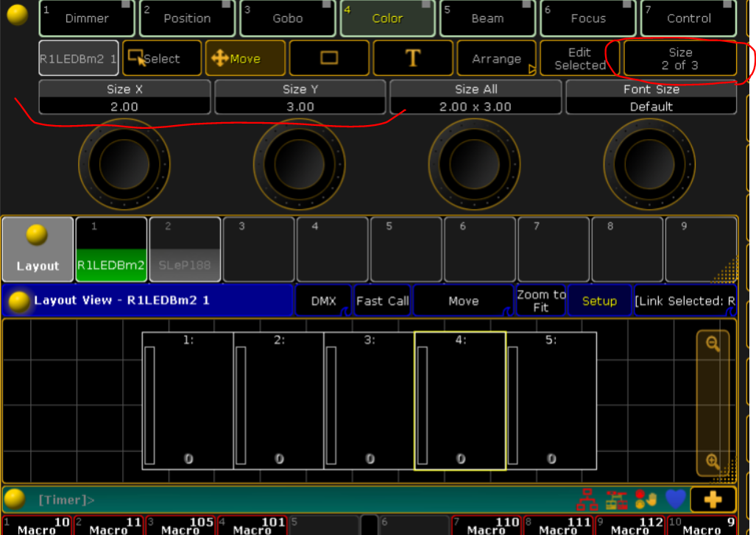The height and width of the screenshot is (535, 756).
Task: Click the Macro 9 executor button
Action: point(702,525)
